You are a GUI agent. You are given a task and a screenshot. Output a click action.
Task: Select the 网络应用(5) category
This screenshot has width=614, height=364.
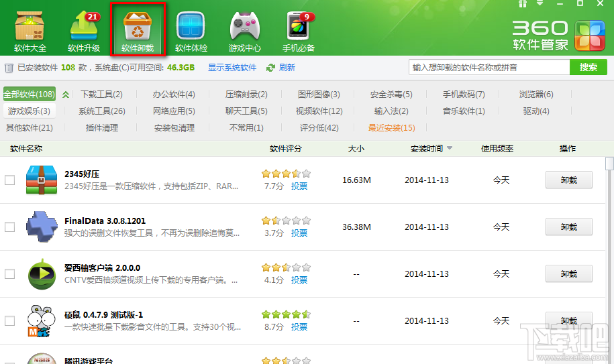[174, 111]
